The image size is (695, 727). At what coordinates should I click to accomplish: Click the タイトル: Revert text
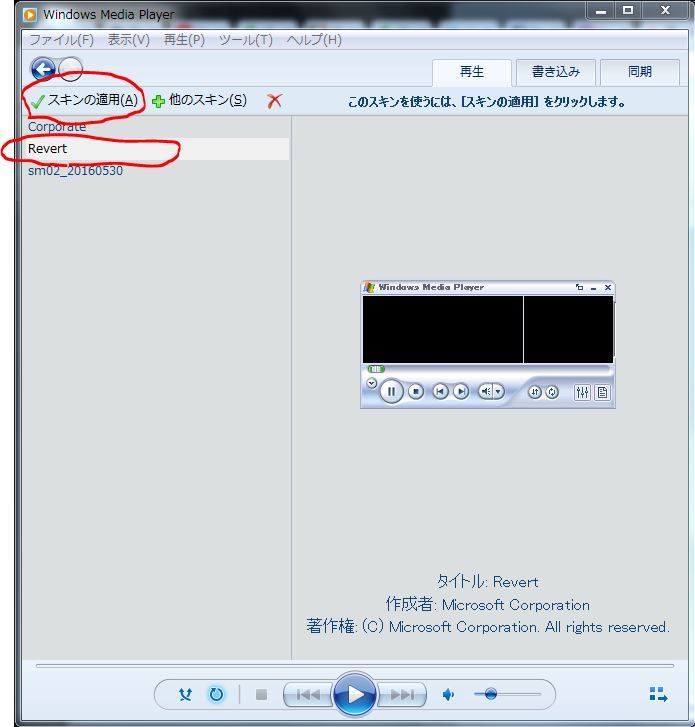coord(488,581)
